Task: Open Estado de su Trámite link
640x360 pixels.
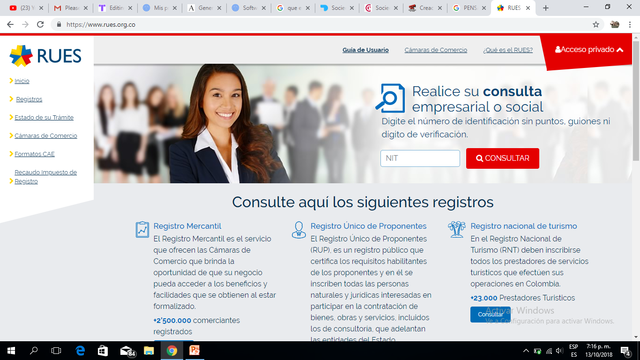Action: pyautogui.click(x=44, y=118)
